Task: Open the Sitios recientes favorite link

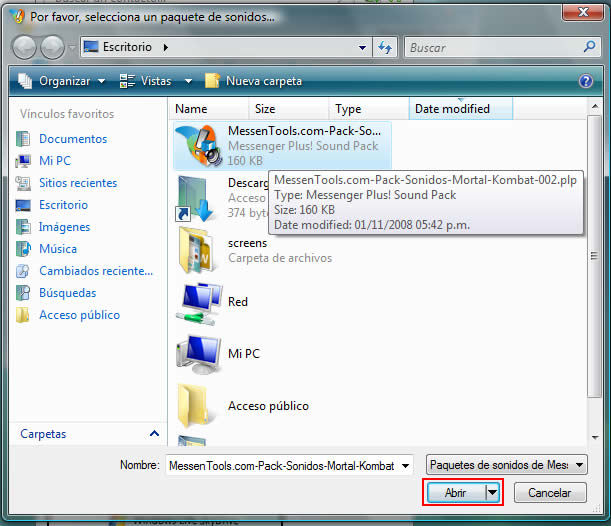Action: point(78,183)
